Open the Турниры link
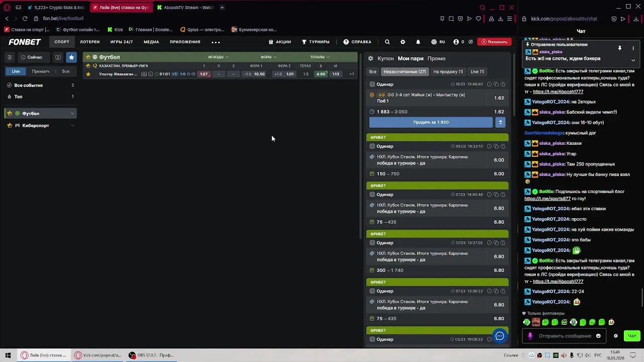Image resolution: width=644 pixels, height=362 pixels. tap(315, 42)
